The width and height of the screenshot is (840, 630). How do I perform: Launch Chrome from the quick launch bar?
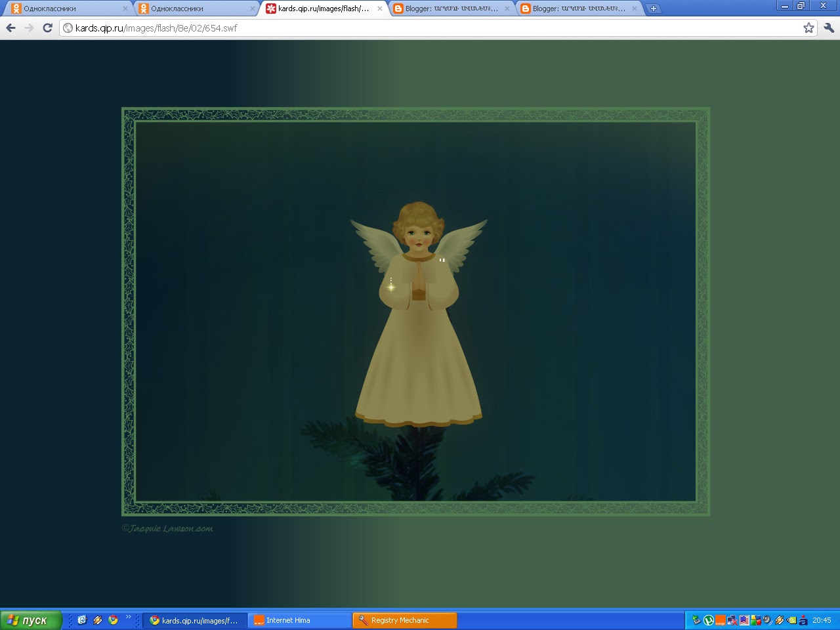113,619
